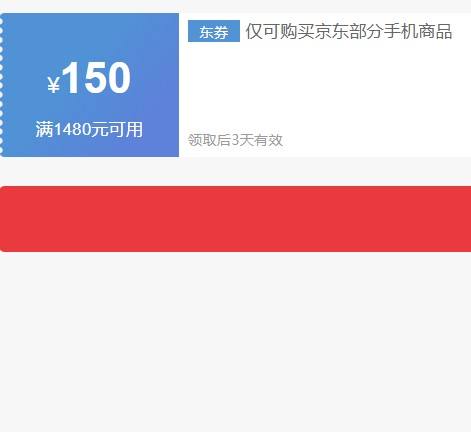The width and height of the screenshot is (471, 432).
Task: Click the empty gray area below the red button
Action: pos(235,342)
